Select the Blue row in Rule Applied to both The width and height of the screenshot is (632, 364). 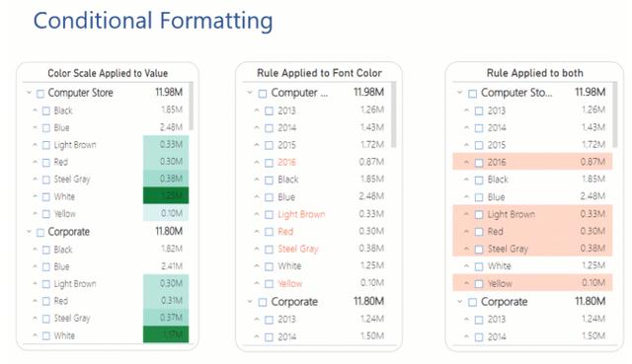(x=532, y=197)
